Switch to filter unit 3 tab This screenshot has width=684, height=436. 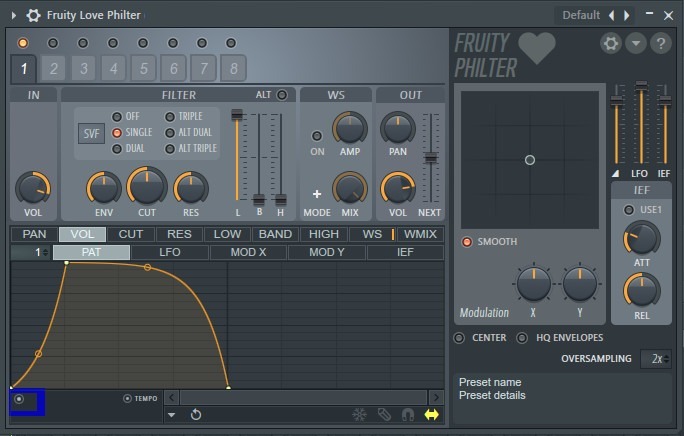(83, 68)
